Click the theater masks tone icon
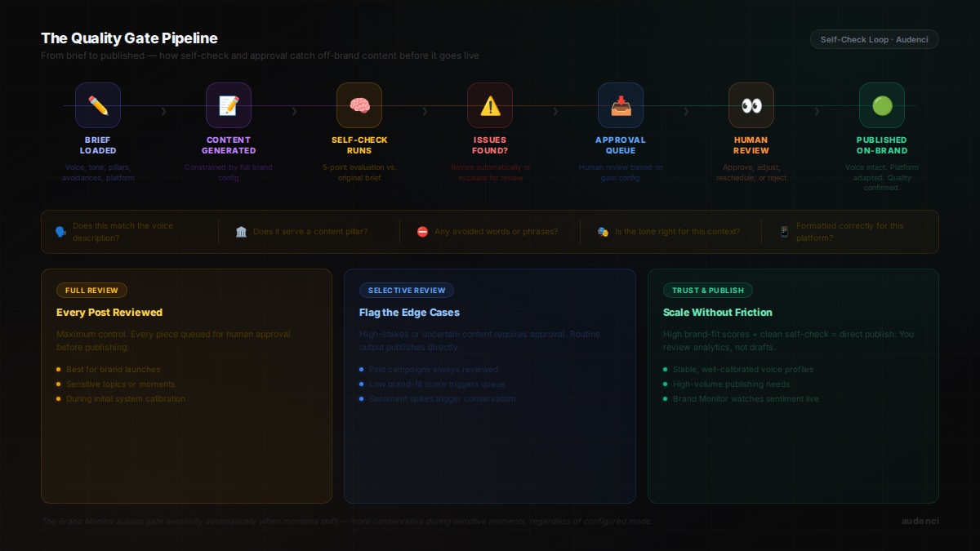This screenshot has height=551, width=980. tap(603, 232)
